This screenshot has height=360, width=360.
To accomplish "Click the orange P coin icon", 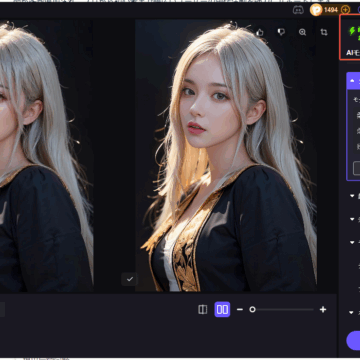I will click(316, 10).
